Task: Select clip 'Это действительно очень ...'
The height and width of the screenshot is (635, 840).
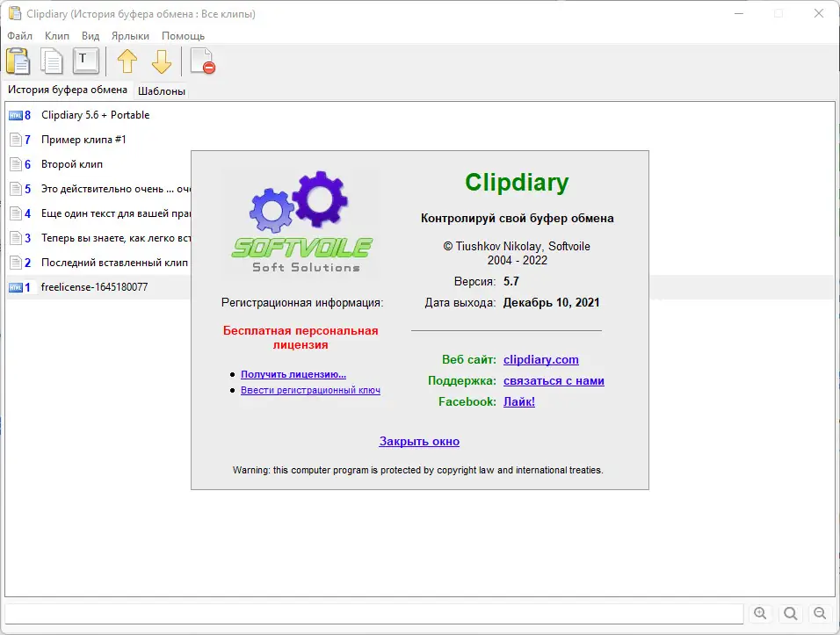Action: (116, 189)
